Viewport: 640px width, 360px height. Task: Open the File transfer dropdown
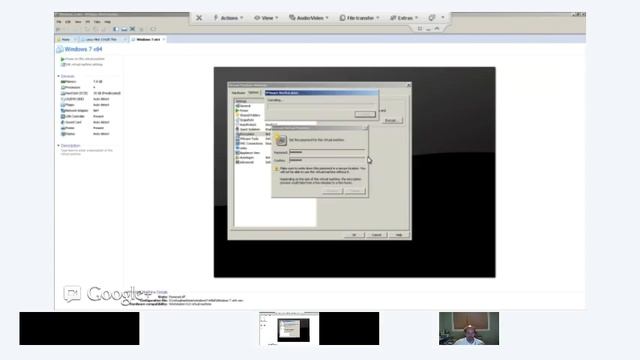coord(359,18)
